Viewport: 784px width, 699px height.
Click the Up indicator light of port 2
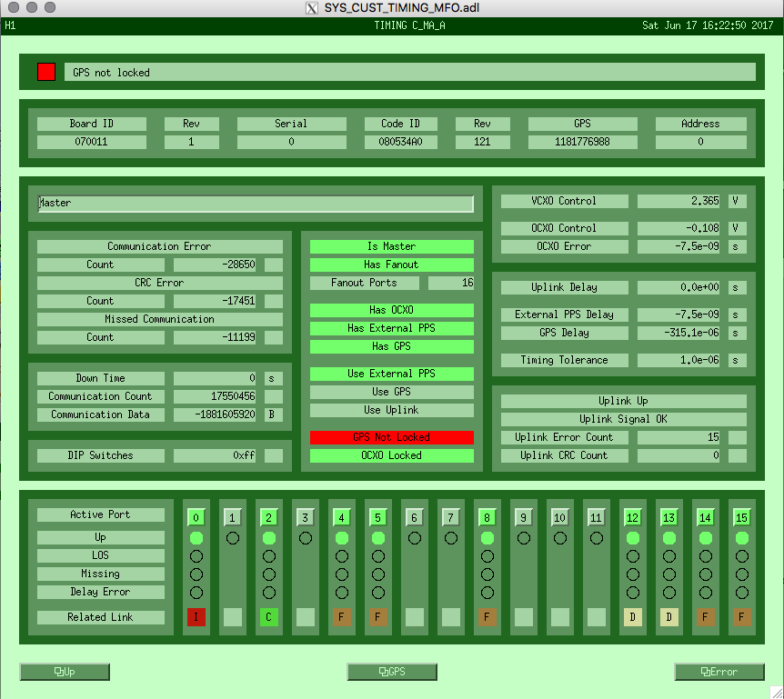[x=269, y=538]
